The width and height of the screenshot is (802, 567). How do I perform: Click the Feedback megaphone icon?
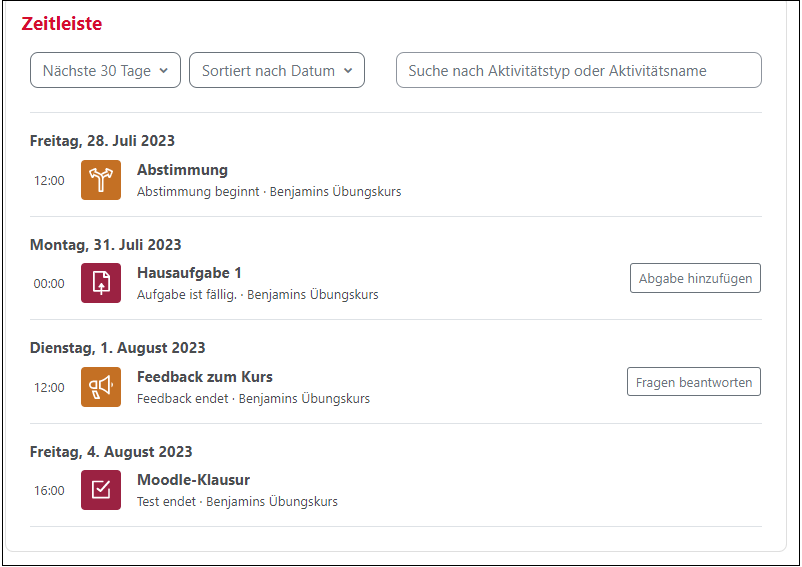point(101,387)
